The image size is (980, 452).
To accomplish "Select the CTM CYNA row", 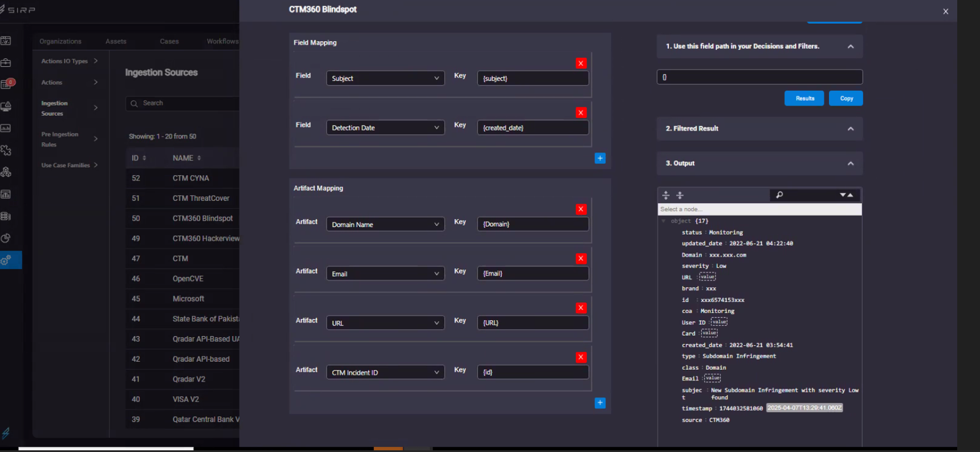I will coord(182,178).
